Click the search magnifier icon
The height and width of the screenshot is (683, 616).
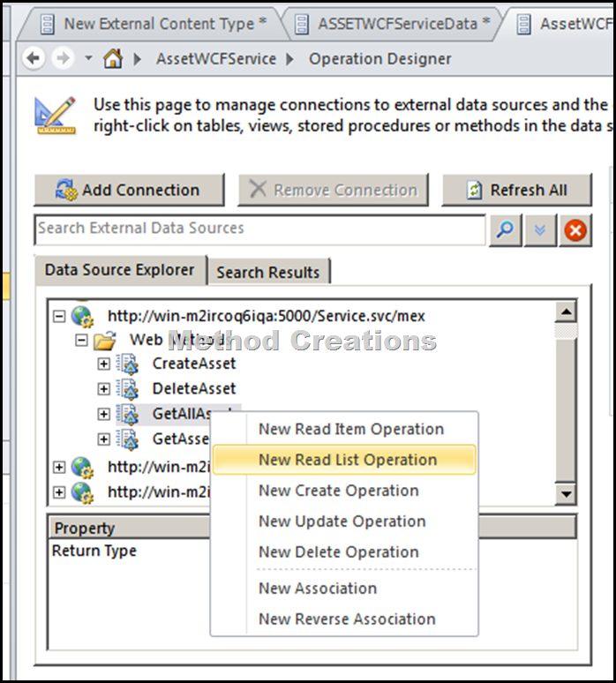click(x=506, y=230)
